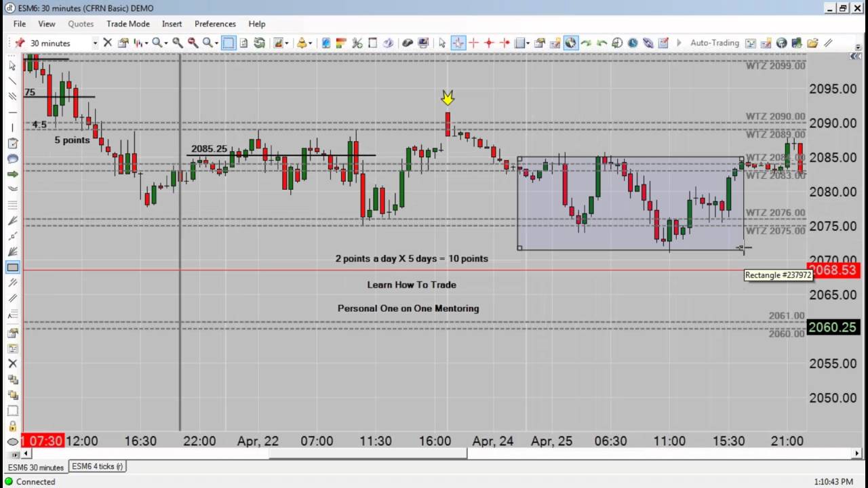
Task: Click the black X delete icon
Action: (107, 43)
